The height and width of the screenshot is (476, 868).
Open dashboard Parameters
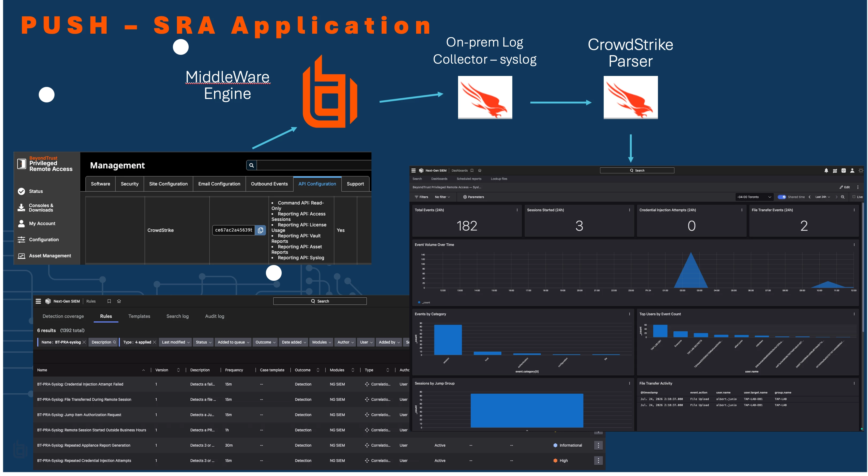click(x=474, y=197)
